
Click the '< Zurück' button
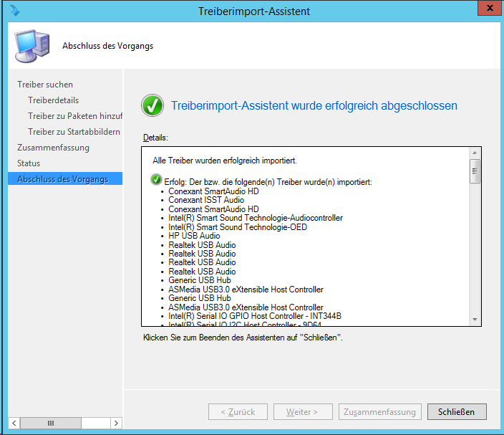[238, 412]
